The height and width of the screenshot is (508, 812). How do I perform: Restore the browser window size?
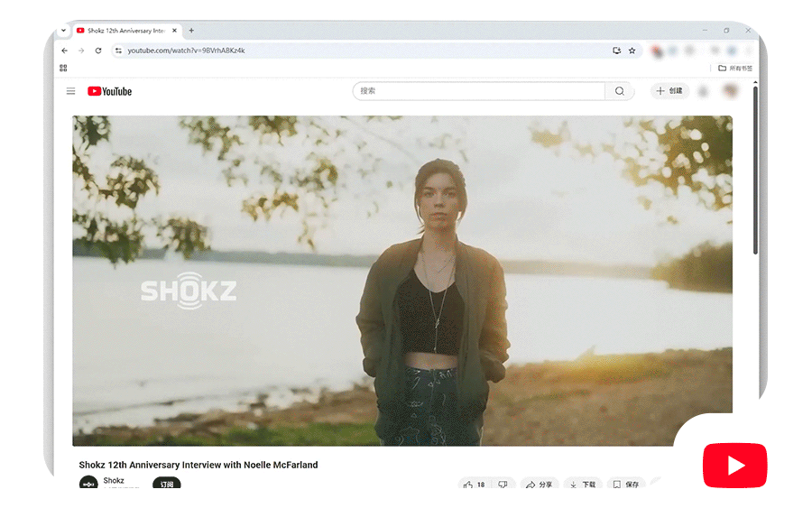point(726,31)
